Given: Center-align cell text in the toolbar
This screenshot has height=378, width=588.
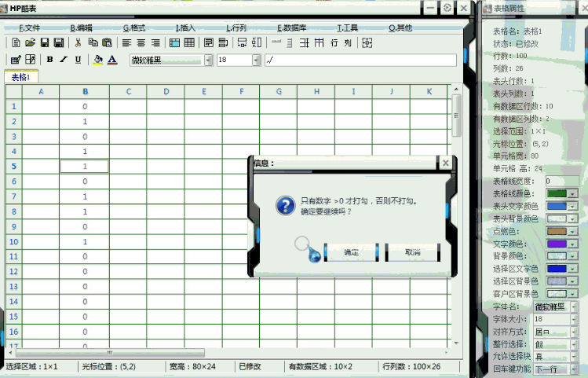Looking at the screenshot, I should [x=141, y=42].
